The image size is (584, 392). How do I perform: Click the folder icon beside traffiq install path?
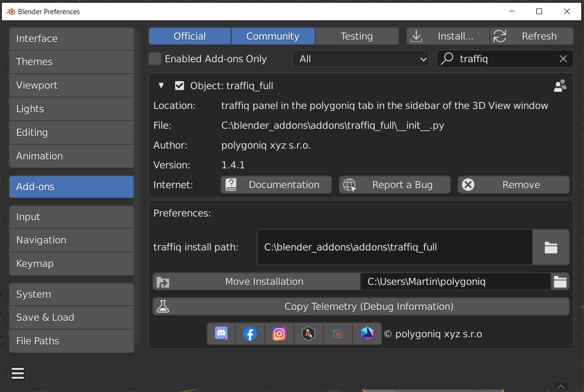click(551, 247)
